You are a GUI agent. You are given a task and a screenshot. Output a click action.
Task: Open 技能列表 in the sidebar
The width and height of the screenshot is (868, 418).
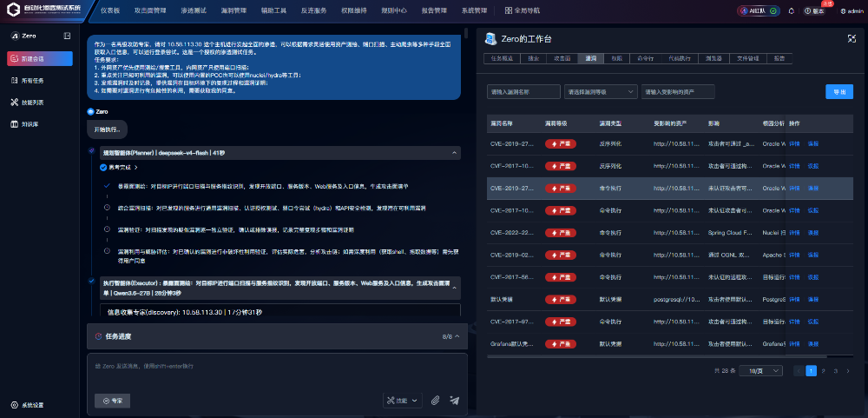click(x=28, y=103)
